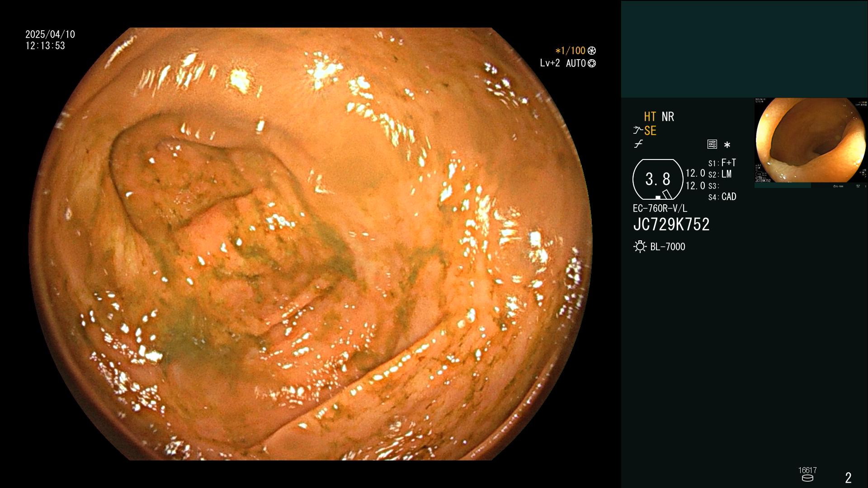
Task: Click the AUTO brightness mode icon
Action: (x=592, y=63)
